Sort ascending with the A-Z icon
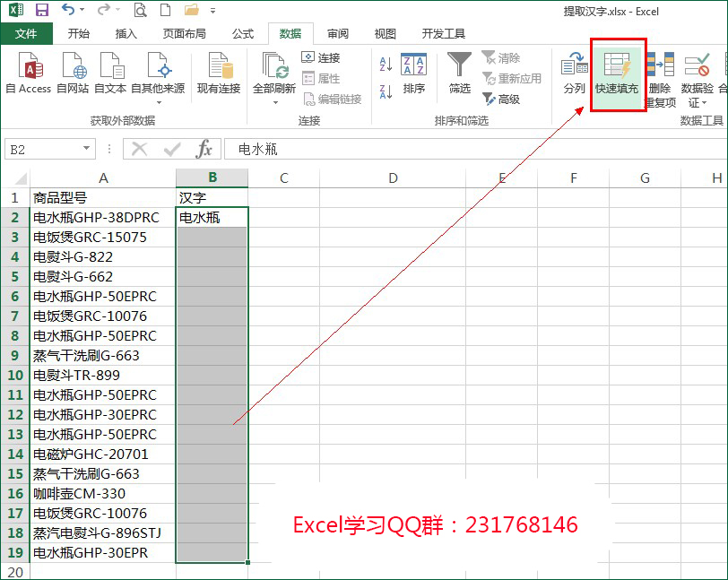 386,64
